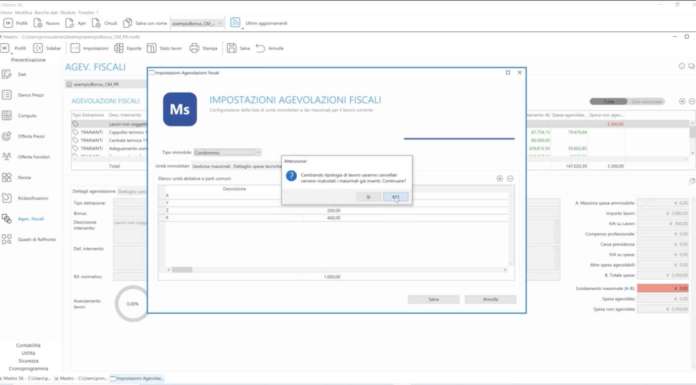Select the table cell showing 200,00 in the dialog
Image resolution: width=696 pixels, height=385 pixels.
point(334,210)
